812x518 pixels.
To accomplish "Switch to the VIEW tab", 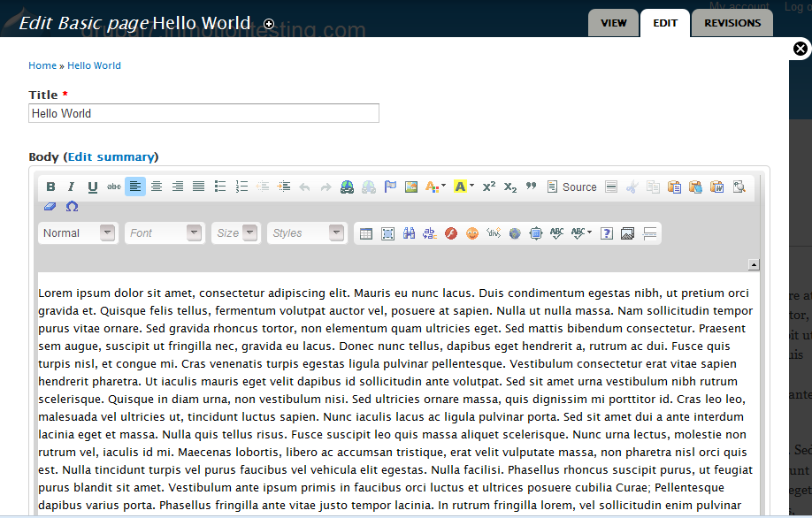I will [614, 23].
